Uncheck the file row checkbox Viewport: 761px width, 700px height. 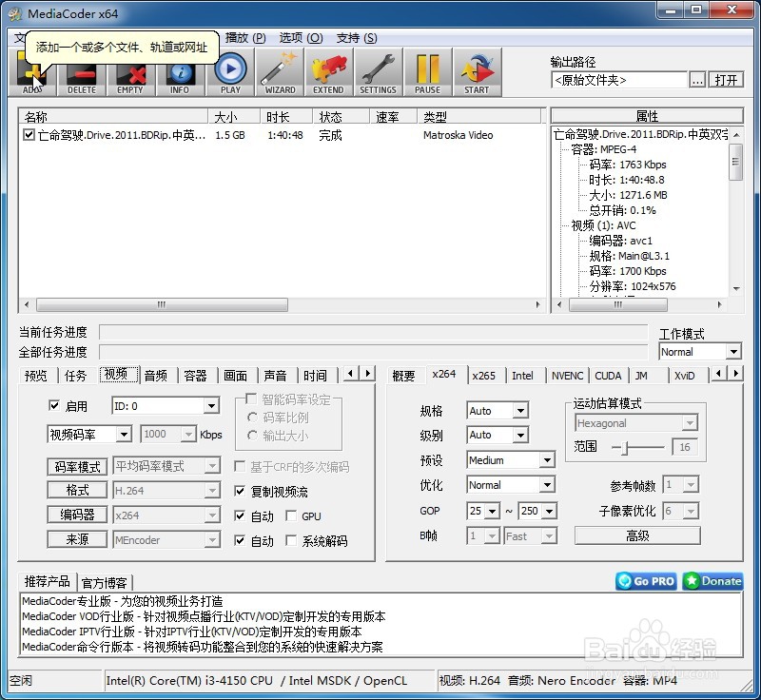click(29, 134)
